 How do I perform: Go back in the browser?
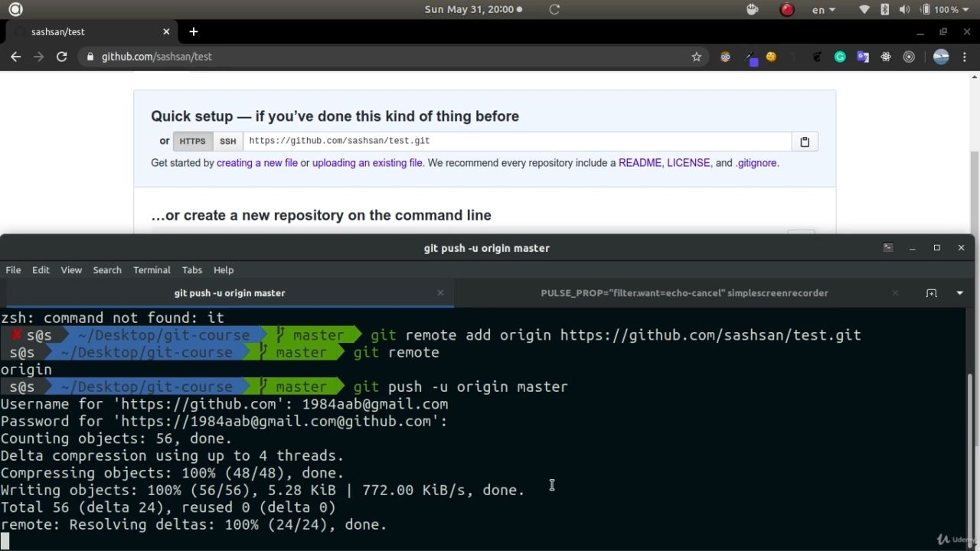[x=15, y=57]
